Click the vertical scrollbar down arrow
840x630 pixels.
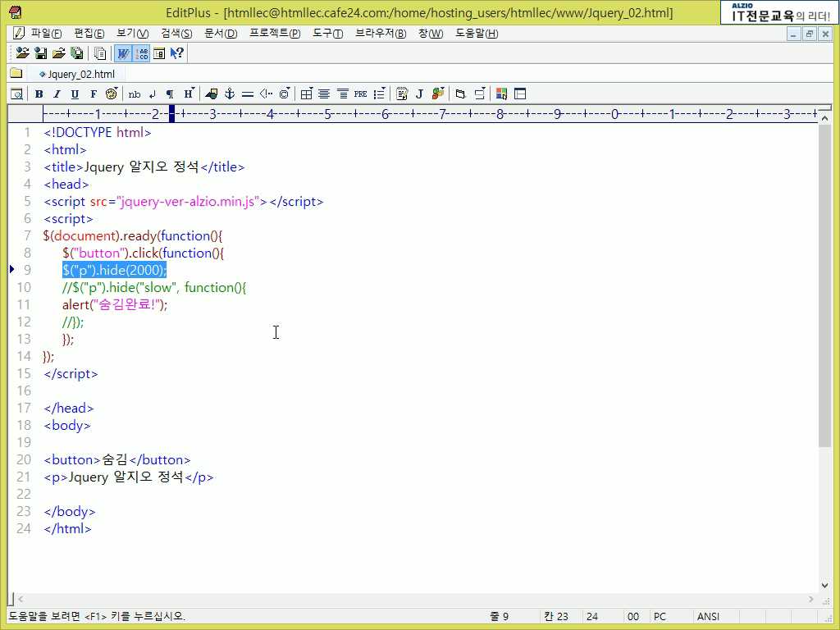825,586
